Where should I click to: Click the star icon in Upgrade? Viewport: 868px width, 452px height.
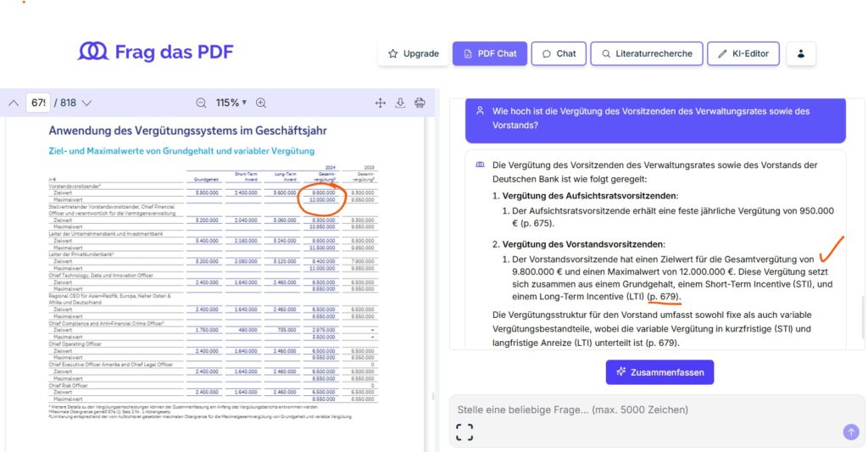(x=393, y=53)
